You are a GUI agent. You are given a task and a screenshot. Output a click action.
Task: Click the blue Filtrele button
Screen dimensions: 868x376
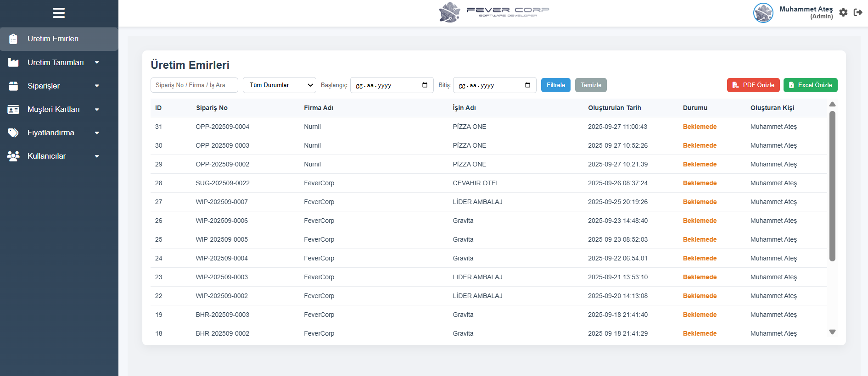coord(555,85)
